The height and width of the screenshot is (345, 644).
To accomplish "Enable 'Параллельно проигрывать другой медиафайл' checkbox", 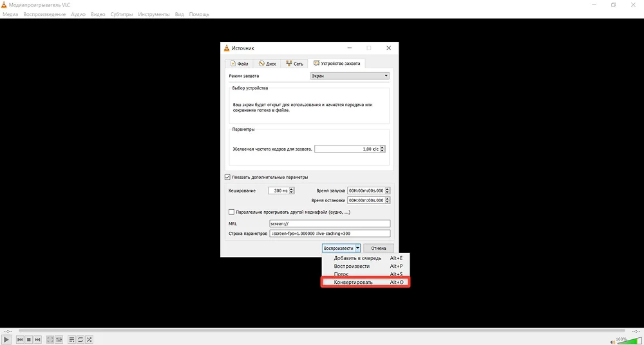I will pyautogui.click(x=232, y=212).
